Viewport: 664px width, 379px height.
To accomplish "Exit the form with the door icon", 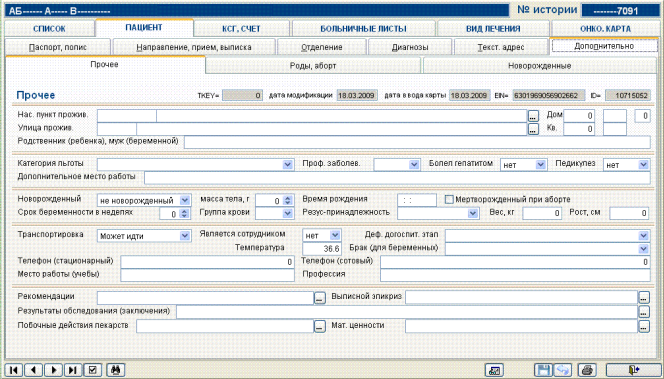I will coord(633,370).
